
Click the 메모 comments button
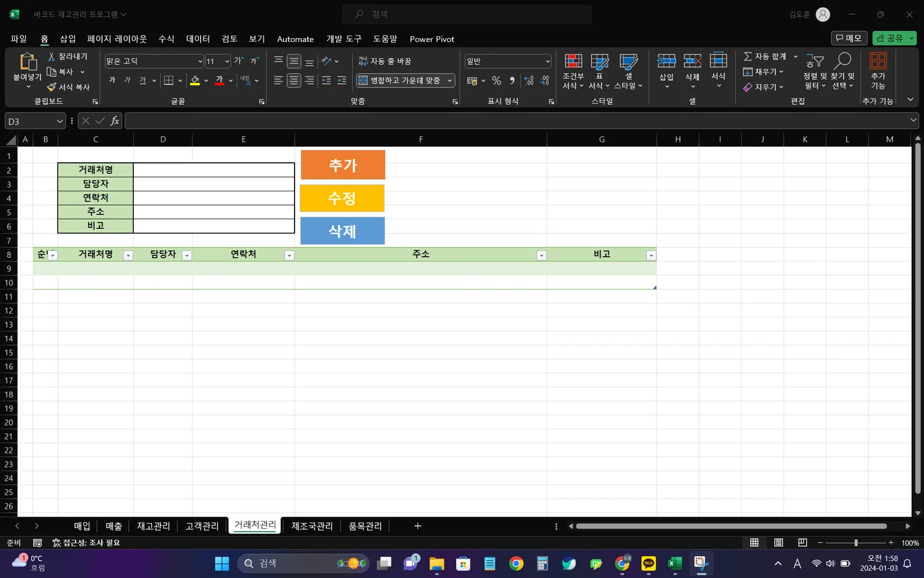(x=849, y=38)
